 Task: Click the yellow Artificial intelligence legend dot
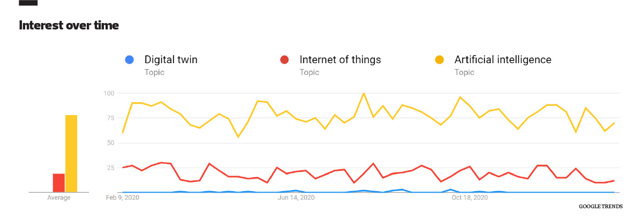(x=440, y=60)
